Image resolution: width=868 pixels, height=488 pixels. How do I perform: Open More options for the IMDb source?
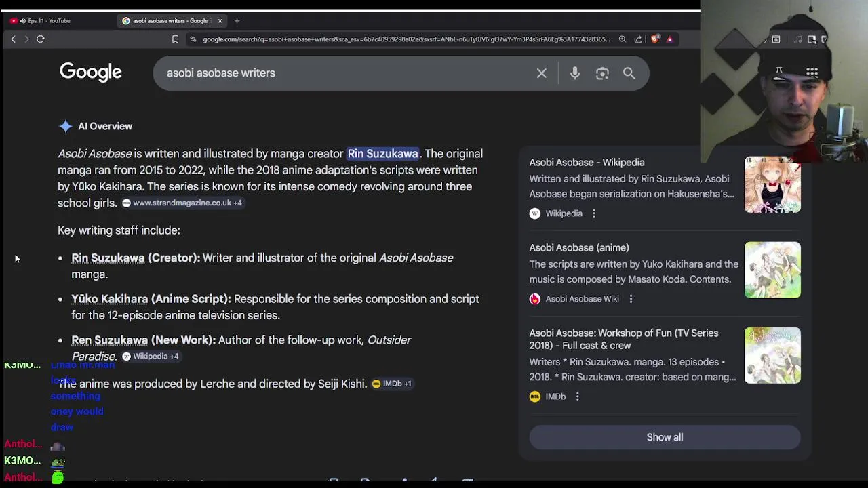pyautogui.click(x=578, y=396)
